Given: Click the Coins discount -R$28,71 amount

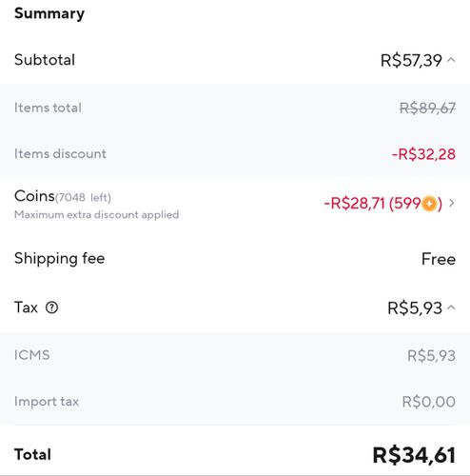Looking at the screenshot, I should pos(354,204).
